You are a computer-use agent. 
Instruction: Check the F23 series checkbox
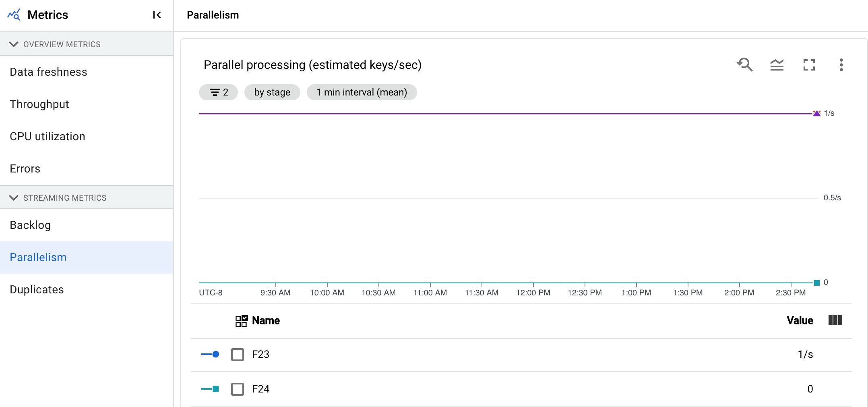(x=237, y=354)
